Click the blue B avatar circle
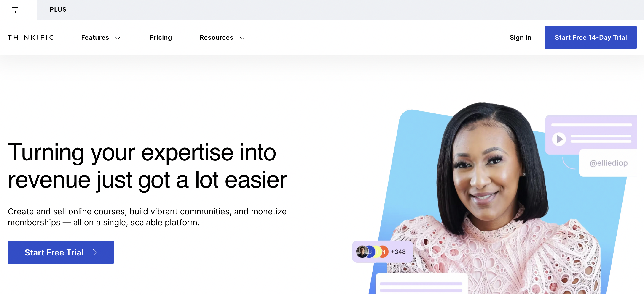This screenshot has width=644, height=294. 371,252
